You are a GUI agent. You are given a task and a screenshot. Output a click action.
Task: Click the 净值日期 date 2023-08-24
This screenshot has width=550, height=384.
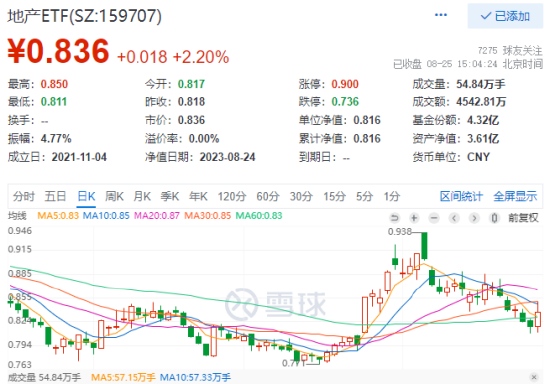(x=227, y=157)
